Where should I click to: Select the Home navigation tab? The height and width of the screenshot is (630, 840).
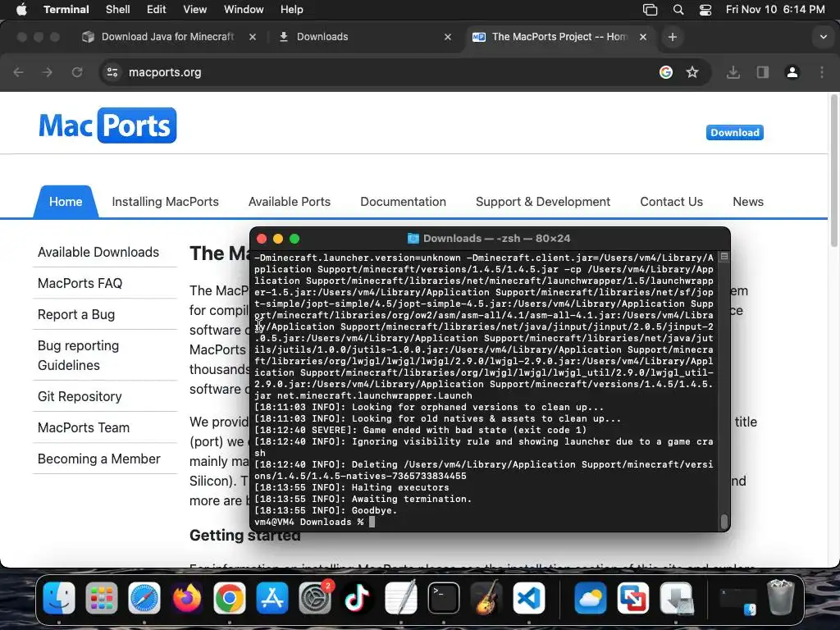pos(66,202)
